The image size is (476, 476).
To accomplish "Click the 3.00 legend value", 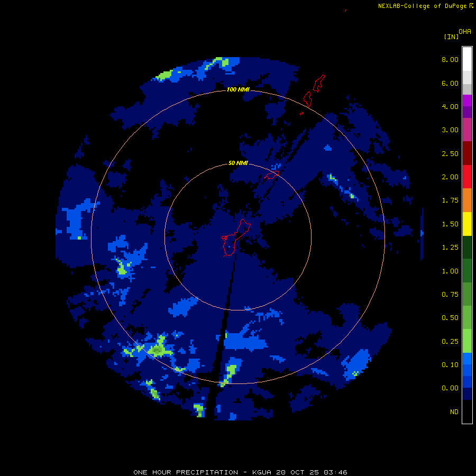I will tap(450, 130).
